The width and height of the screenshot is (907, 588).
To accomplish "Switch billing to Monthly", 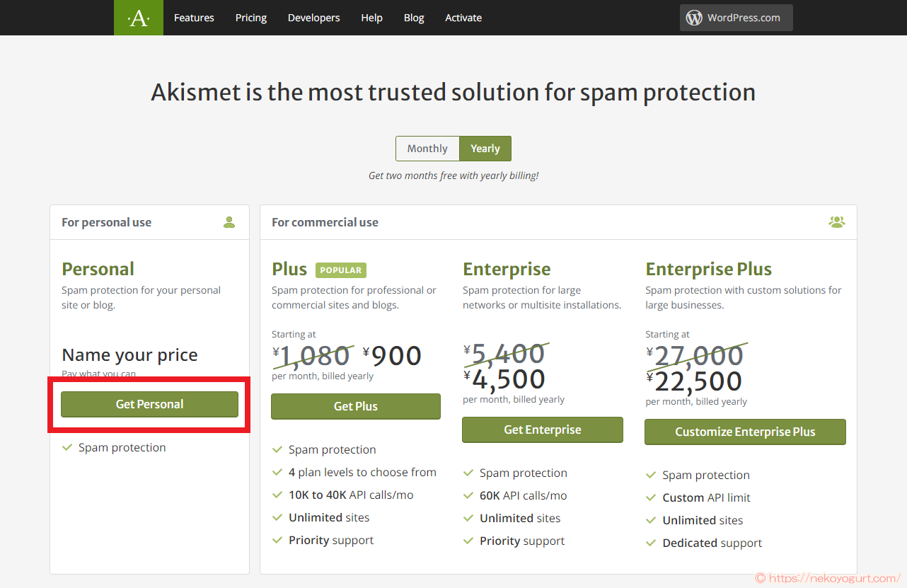I will point(427,149).
